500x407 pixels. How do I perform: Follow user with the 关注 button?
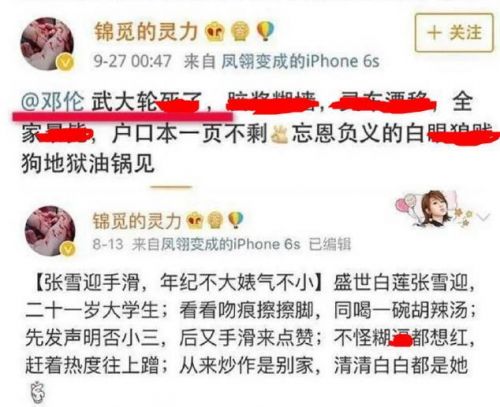tap(454, 33)
